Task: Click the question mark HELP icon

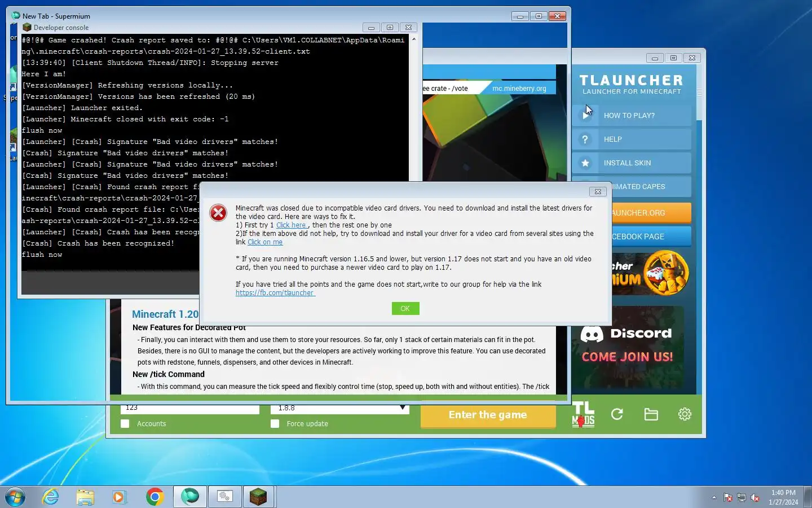Action: tap(585, 139)
